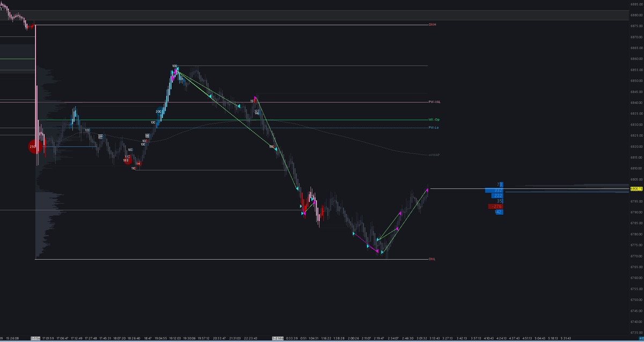Click the wVWAP curve label
644x342 pixels.
(x=434, y=155)
